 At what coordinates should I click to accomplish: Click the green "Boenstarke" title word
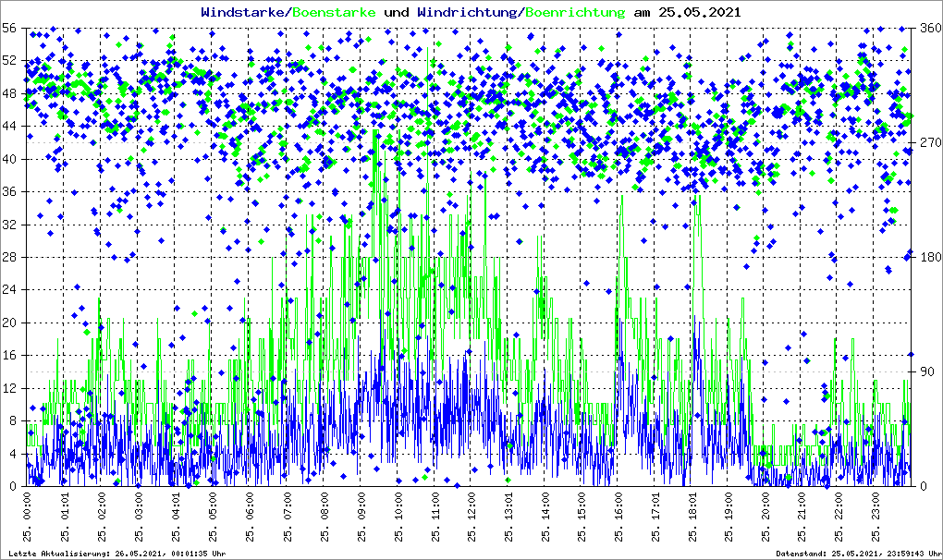click(x=334, y=12)
